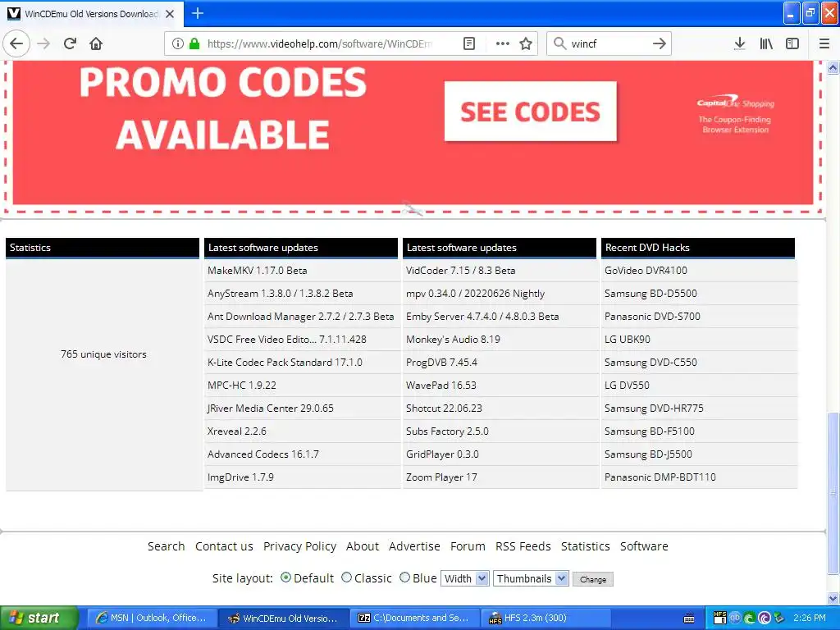Switch to MSN Outlook taskbar window

click(151, 619)
